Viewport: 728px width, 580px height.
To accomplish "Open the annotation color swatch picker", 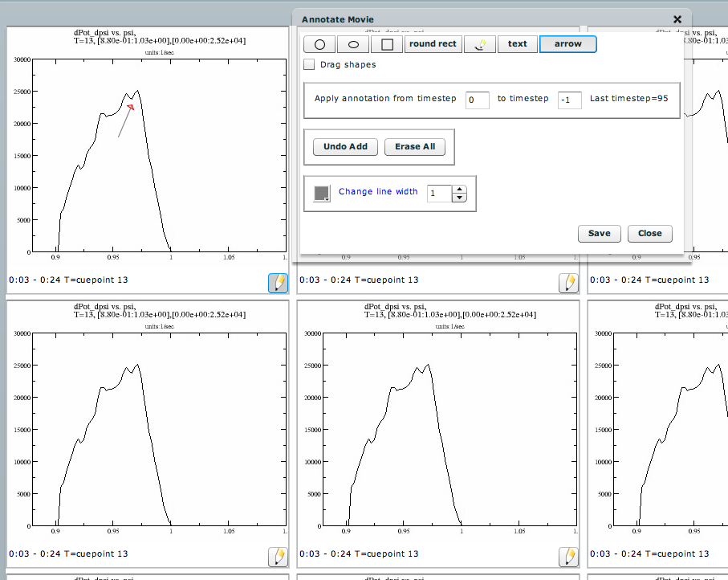I will pos(322,194).
